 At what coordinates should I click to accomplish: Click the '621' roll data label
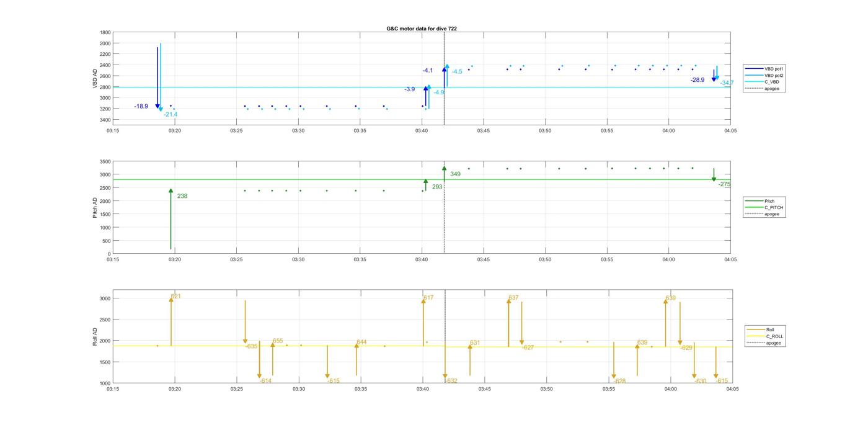[176, 297]
